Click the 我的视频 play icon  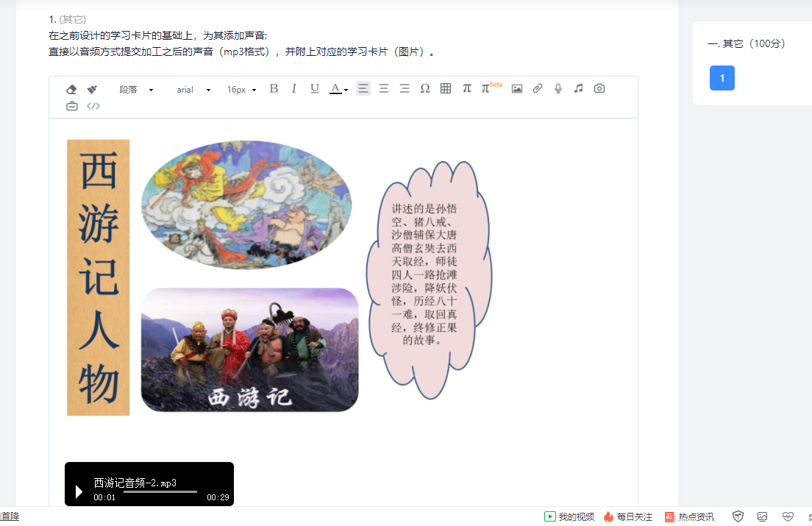click(550, 516)
